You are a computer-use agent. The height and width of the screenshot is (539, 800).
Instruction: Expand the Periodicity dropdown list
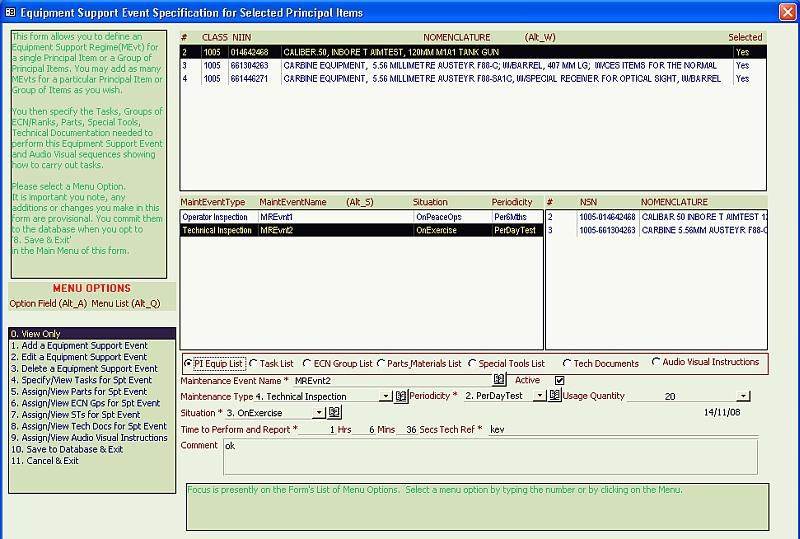pos(539,396)
